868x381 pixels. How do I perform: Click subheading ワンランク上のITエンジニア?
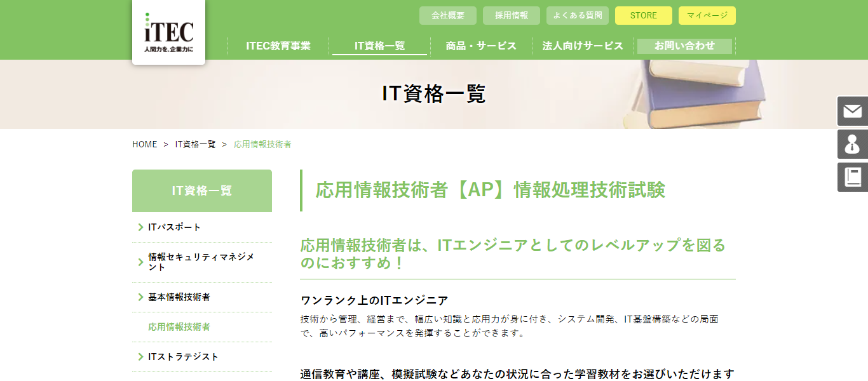(374, 300)
